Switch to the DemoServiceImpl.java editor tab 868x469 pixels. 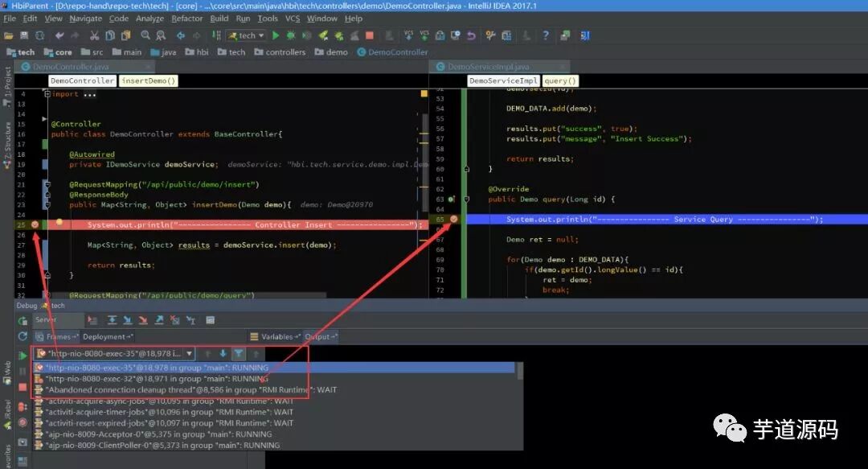pos(488,67)
